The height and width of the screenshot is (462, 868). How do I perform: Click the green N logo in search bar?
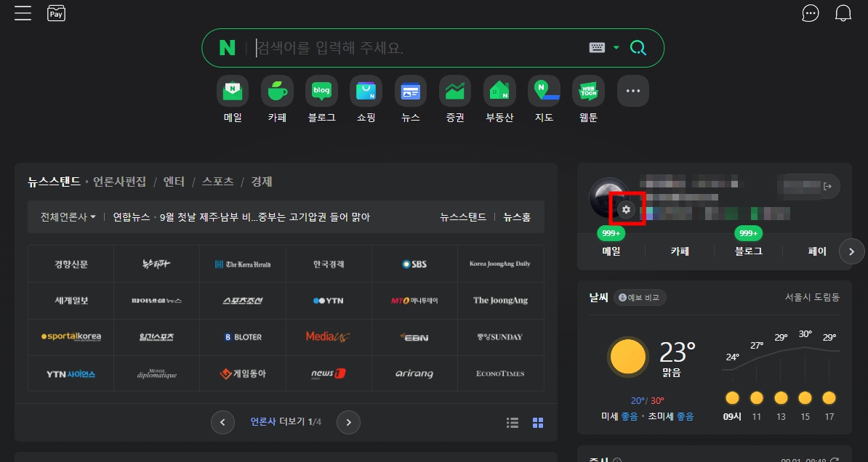pyautogui.click(x=227, y=48)
